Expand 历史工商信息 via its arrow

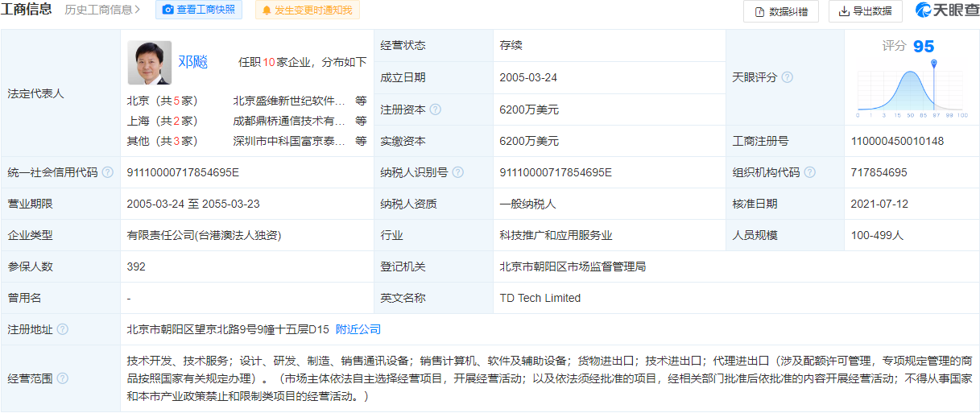[138, 10]
